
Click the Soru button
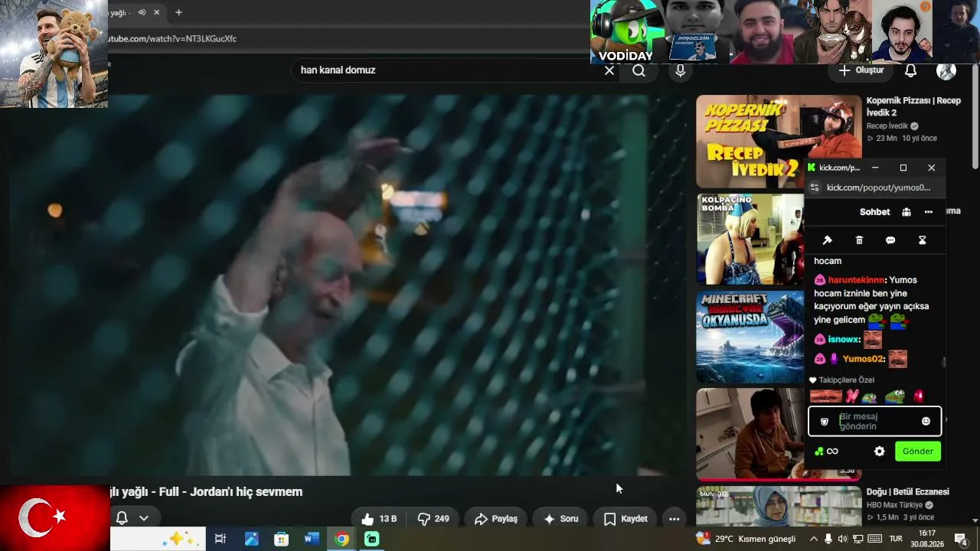[560, 519]
